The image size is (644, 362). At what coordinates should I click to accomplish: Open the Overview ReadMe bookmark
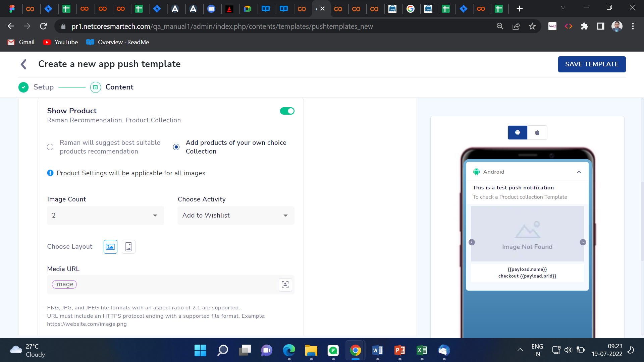(118, 42)
